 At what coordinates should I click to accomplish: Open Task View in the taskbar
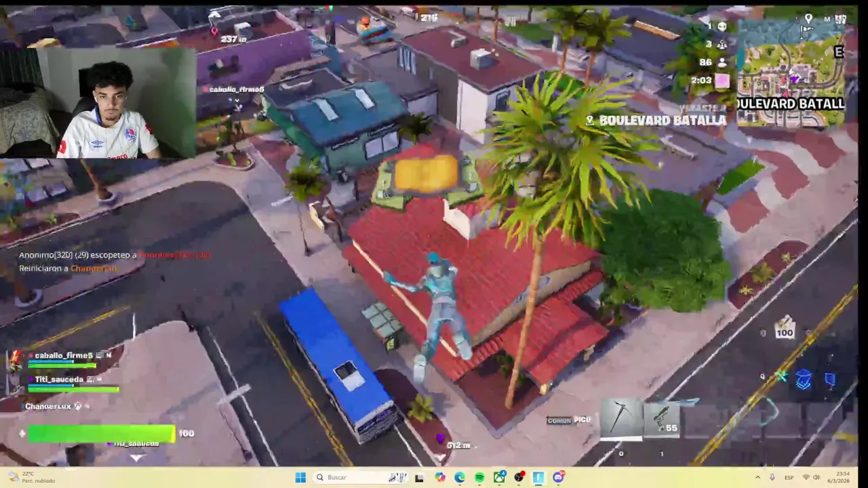point(419,477)
